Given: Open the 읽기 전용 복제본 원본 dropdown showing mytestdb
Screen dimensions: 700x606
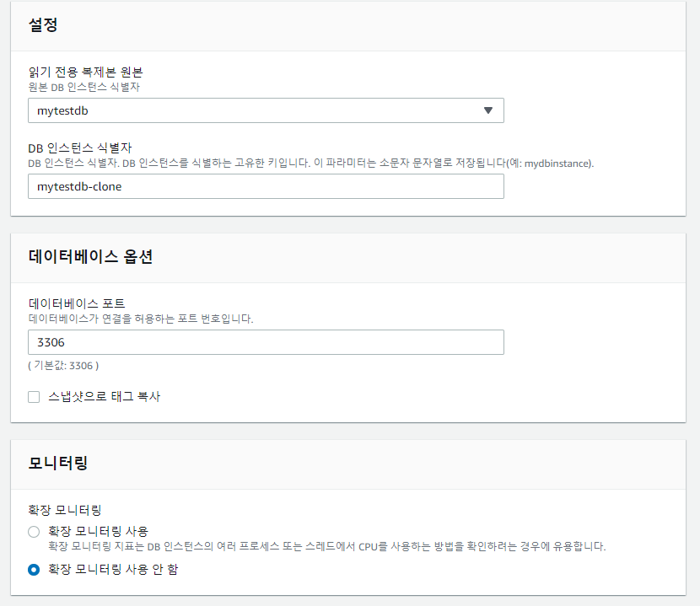Looking at the screenshot, I should (266, 110).
